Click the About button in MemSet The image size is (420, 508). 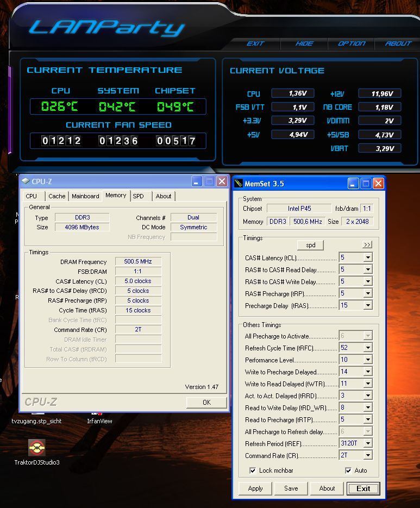[x=327, y=488]
